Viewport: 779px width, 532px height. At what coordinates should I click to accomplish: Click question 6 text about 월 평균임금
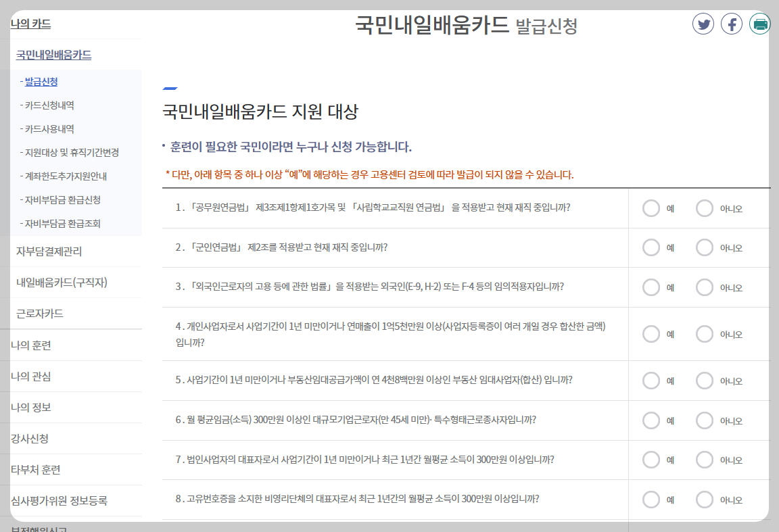(x=356, y=420)
